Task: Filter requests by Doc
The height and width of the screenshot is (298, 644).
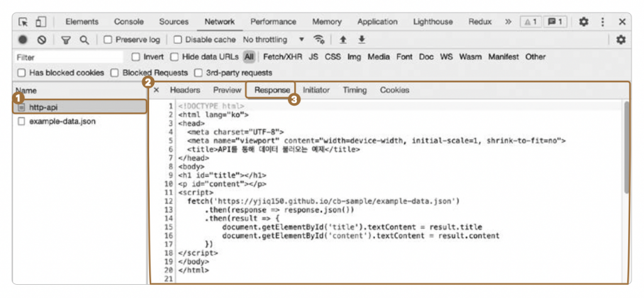Action: click(x=426, y=57)
